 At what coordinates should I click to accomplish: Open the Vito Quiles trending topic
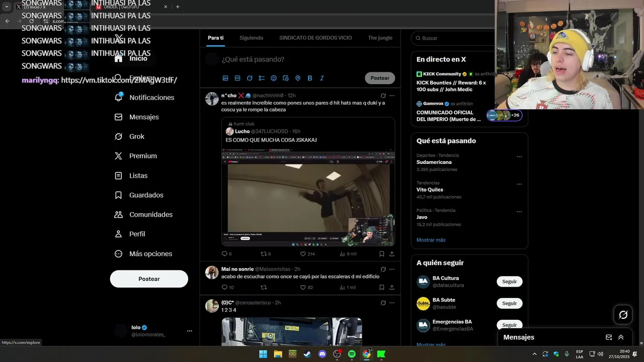click(x=430, y=190)
